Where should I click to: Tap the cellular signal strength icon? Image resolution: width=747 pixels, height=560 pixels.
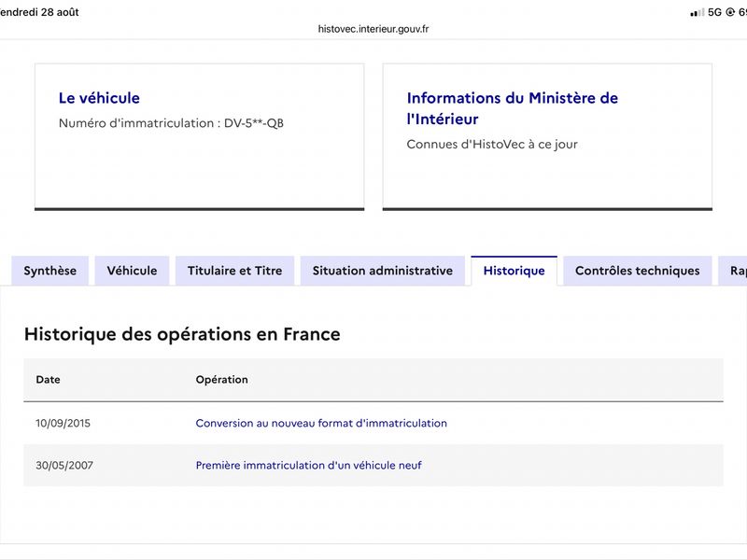tap(697, 12)
